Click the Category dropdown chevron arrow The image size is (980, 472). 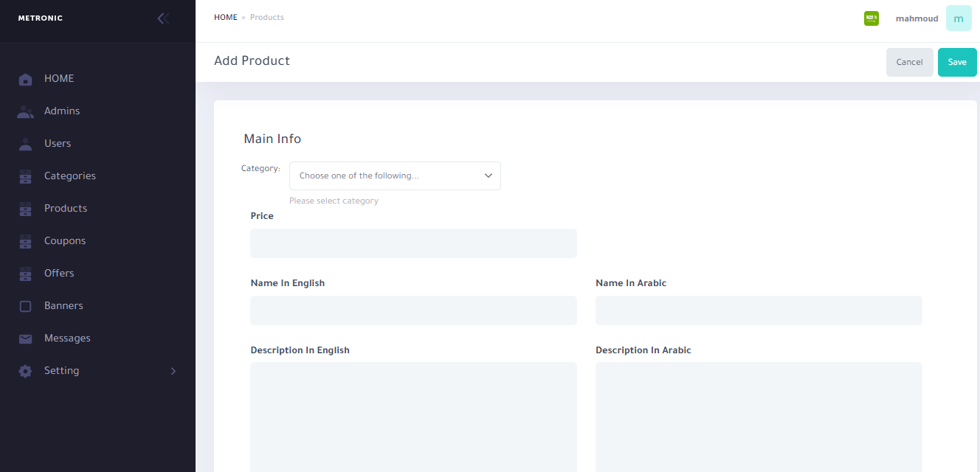[x=488, y=176]
